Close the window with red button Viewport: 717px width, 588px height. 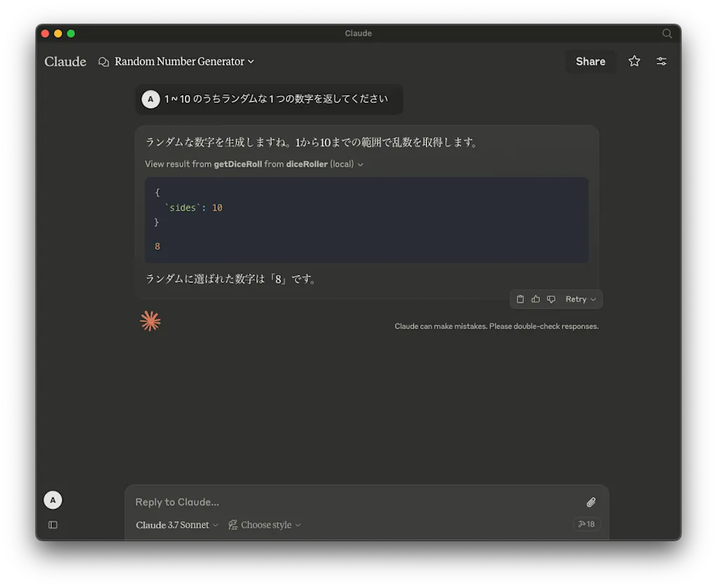[x=46, y=34]
